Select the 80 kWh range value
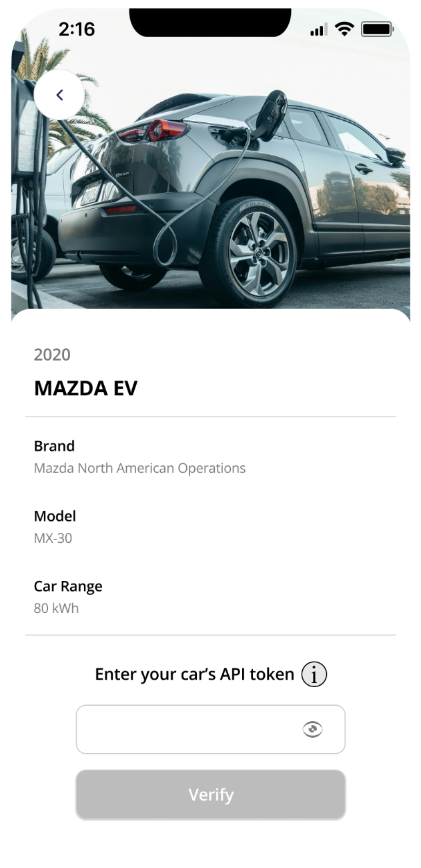 (x=56, y=608)
